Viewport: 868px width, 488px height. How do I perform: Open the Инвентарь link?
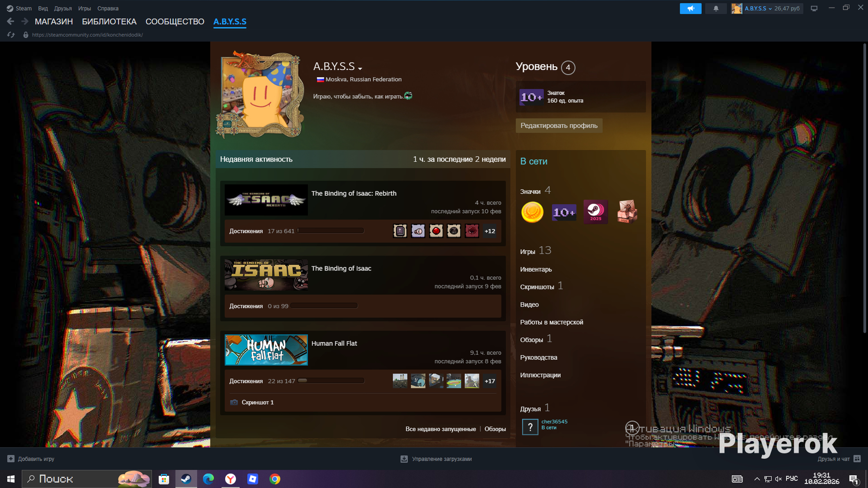point(536,269)
